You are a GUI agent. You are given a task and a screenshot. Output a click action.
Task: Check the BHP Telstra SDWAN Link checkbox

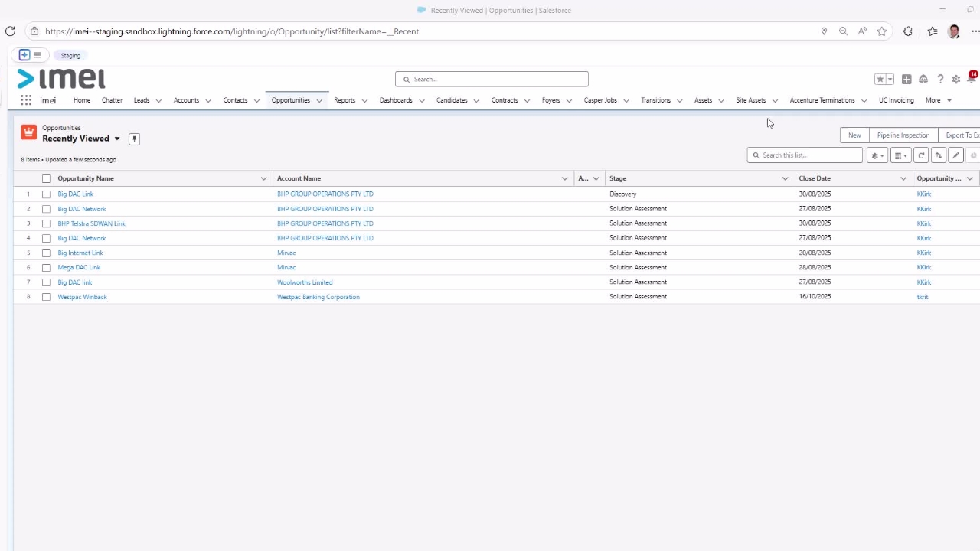coord(46,223)
